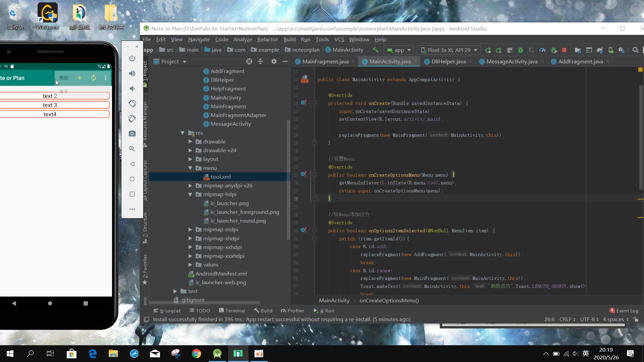
Task: Open the Refactor menu
Action: [267, 39]
